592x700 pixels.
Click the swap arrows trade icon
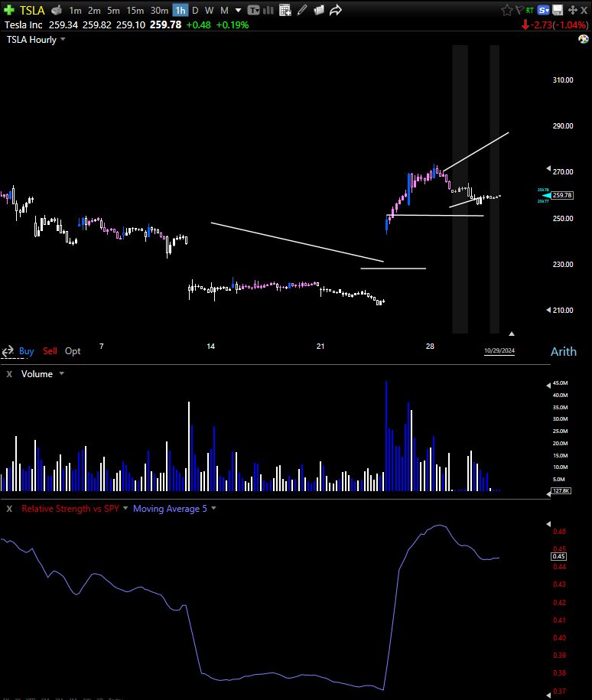pos(8,351)
